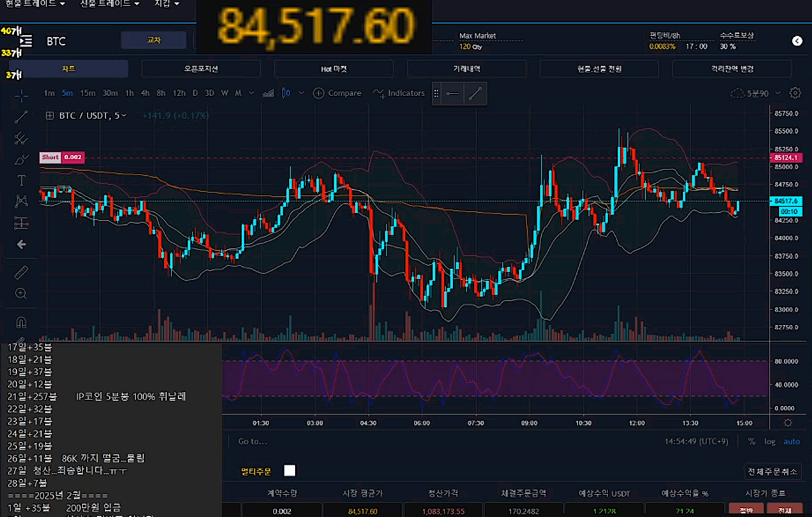Click the zoom magnifier tool
This screenshot has width=812, height=517.
[x=21, y=293]
